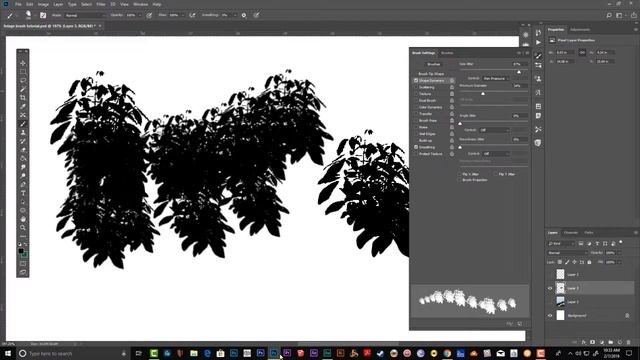Screen dimensions: 640x360
Task: Open the layer blend mode dropdown
Action: coord(567,253)
